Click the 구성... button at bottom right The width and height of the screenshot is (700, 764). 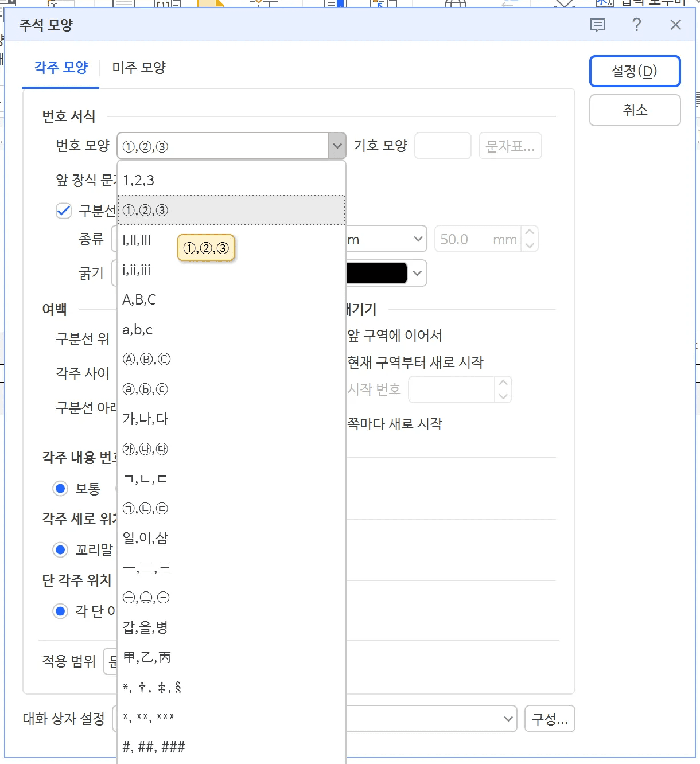pos(549,719)
